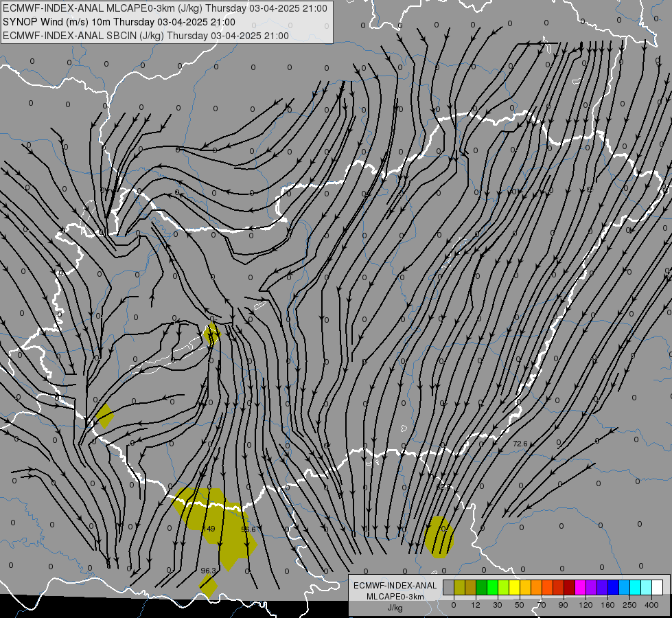Choose the indigo legend swatch before 160
672x618 pixels.
(602, 587)
